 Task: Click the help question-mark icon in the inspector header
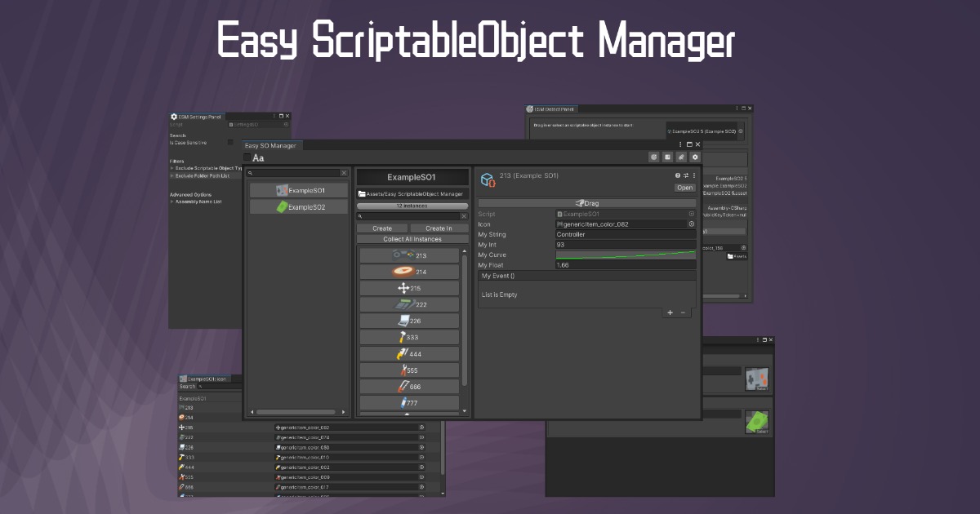(x=676, y=175)
